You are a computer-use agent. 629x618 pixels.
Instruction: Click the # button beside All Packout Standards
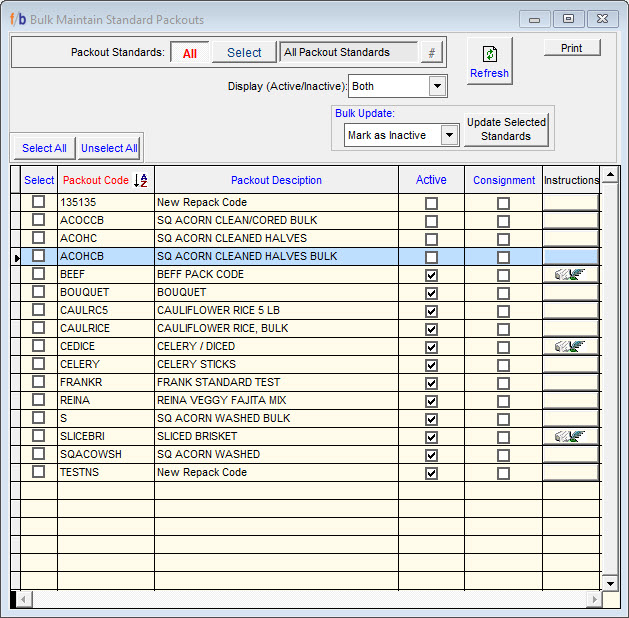click(x=431, y=53)
